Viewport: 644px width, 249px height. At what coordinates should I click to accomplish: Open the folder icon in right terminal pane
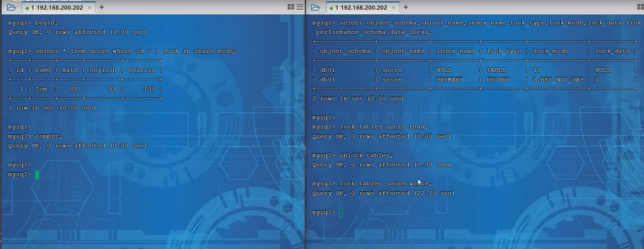pyautogui.click(x=315, y=7)
